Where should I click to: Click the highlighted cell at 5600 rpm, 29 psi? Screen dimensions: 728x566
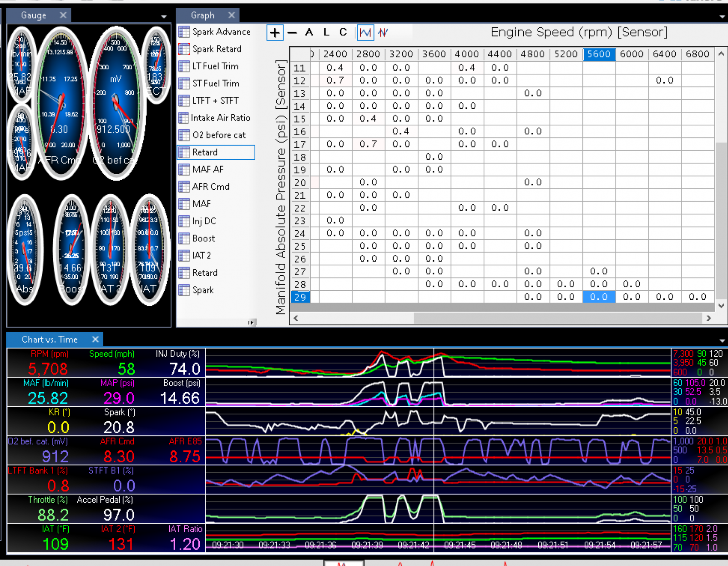(x=599, y=297)
